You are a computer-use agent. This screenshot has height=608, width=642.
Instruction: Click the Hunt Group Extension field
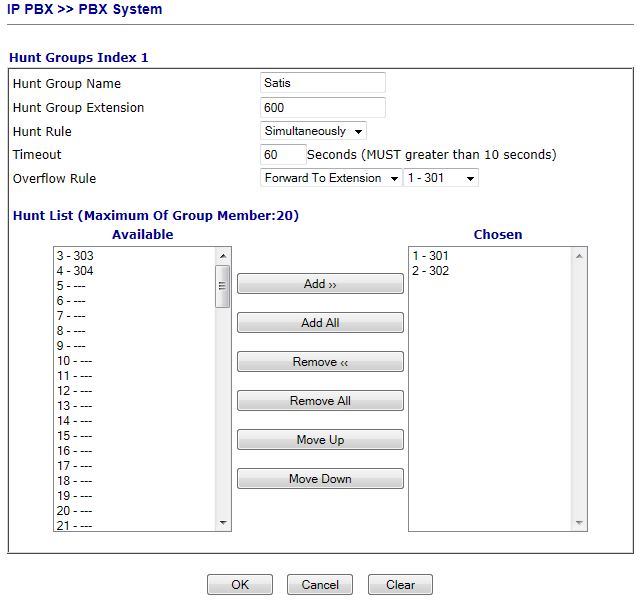(x=322, y=107)
